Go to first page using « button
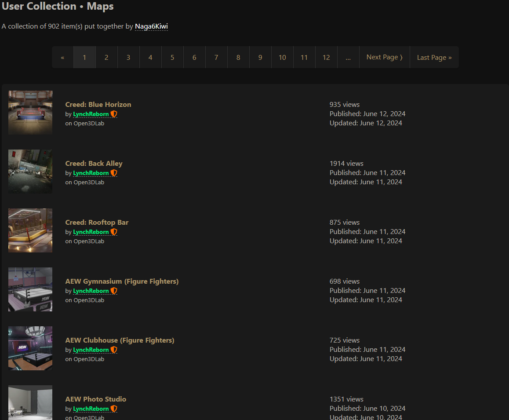 (x=63, y=58)
